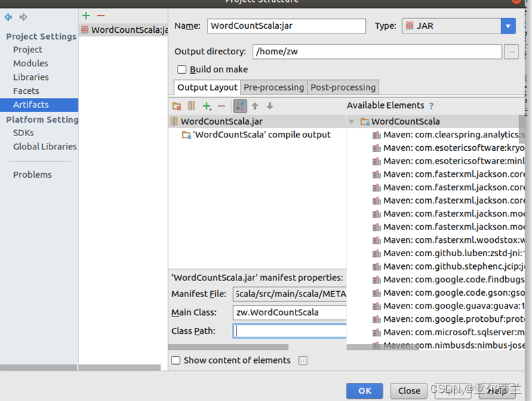Viewport: 532px width, 401px height.
Task: Select WordCountScala:jar artifact in list
Action: click(x=124, y=30)
